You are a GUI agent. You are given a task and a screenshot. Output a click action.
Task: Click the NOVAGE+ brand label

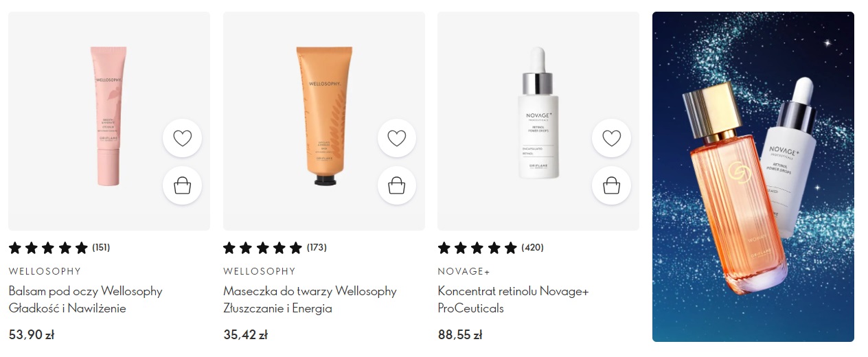point(464,271)
